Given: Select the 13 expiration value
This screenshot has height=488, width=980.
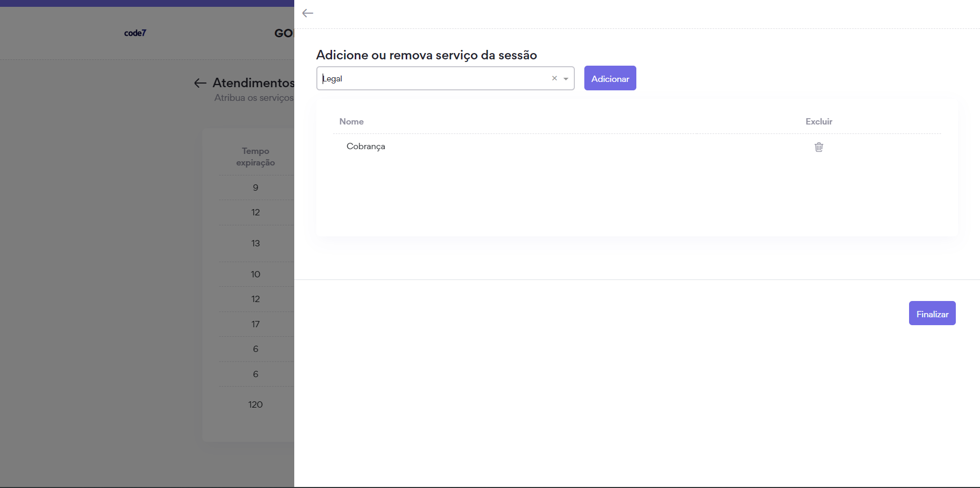Looking at the screenshot, I should pyautogui.click(x=255, y=243).
